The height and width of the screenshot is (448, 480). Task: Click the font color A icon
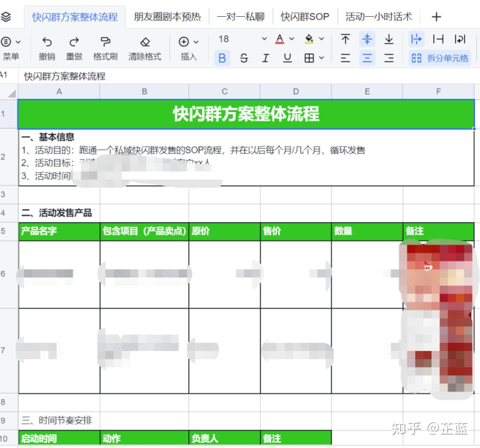[280, 39]
